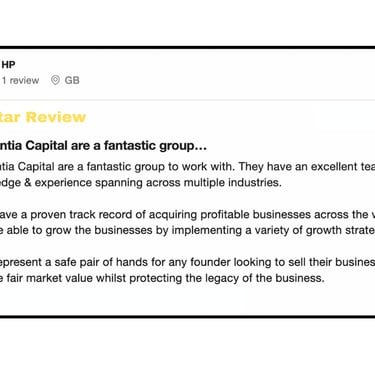Viewport: 375px width, 366px height.
Task: Click the thin divider line below reviewer info
Action: coord(187,100)
